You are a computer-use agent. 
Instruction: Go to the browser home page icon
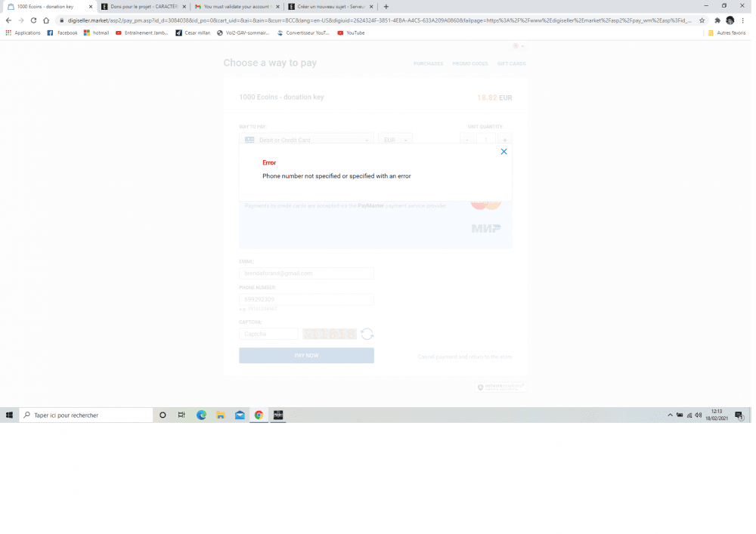[46, 20]
